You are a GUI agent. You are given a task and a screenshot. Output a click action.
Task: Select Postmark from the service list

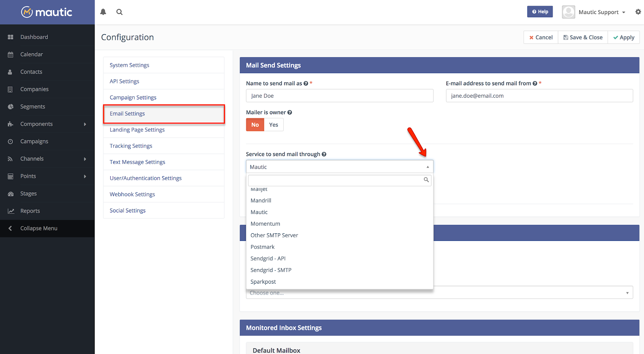(339, 247)
